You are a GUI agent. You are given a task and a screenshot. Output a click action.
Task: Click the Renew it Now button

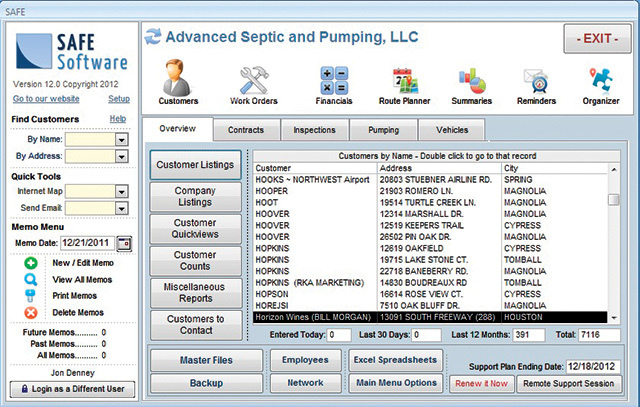[x=482, y=384]
